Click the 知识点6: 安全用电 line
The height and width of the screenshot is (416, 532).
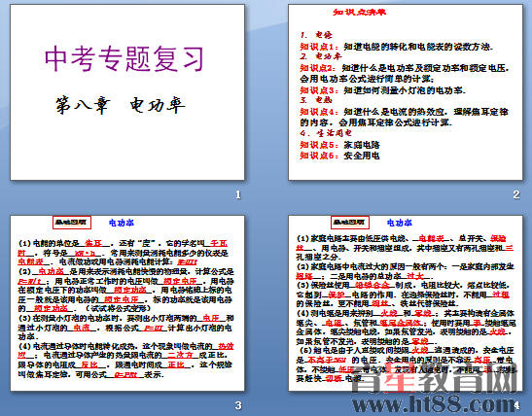[x=340, y=156]
